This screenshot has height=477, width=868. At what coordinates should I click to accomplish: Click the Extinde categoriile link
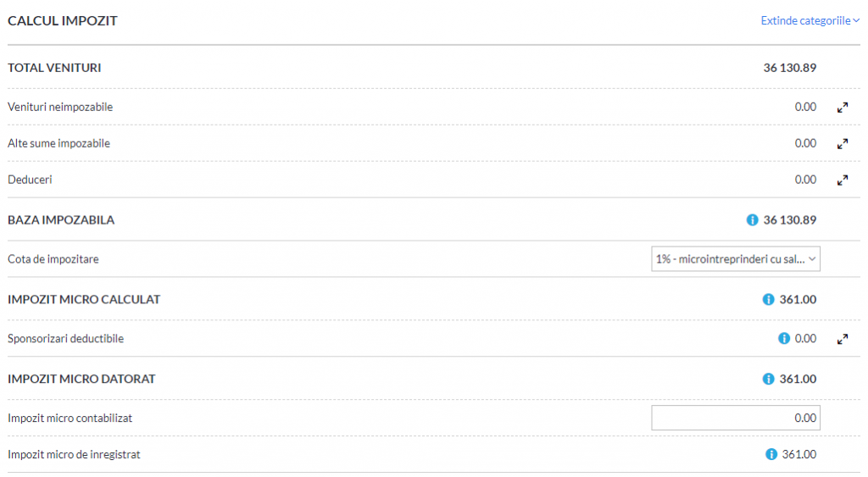pyautogui.click(x=805, y=21)
